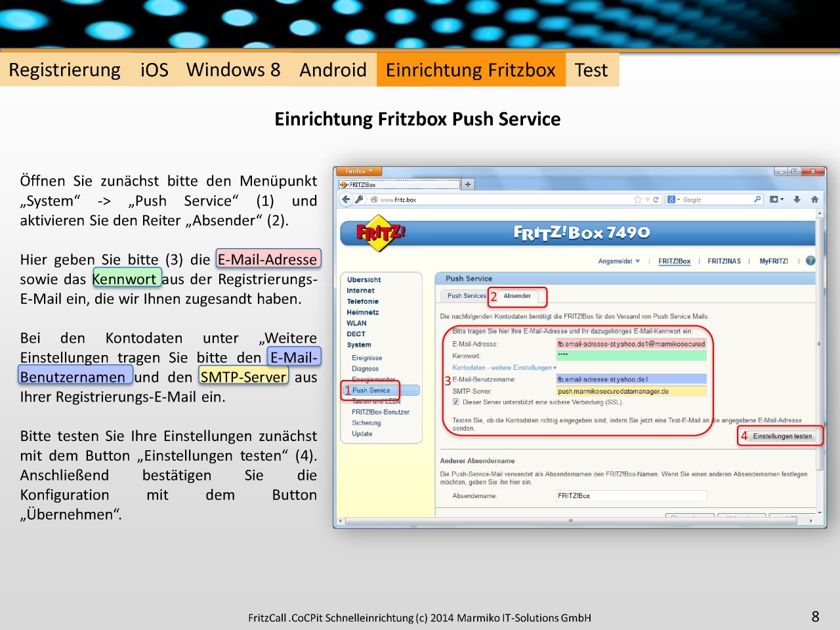Image resolution: width=840 pixels, height=630 pixels.
Task: Open a new browser tab with plus
Action: 468,184
